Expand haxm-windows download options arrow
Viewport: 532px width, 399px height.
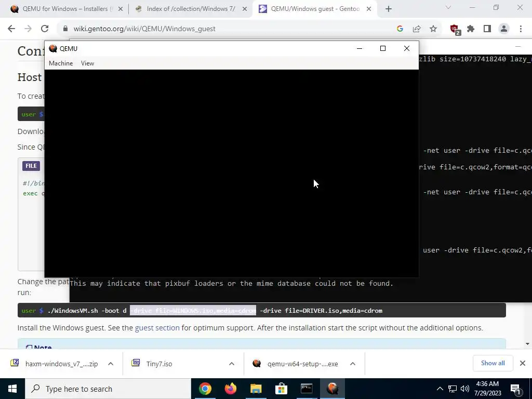[111, 364]
